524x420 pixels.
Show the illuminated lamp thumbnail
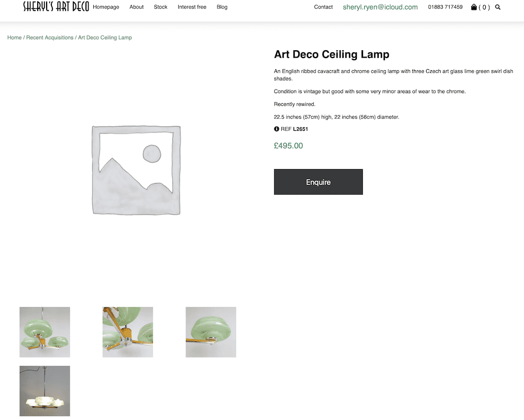tap(45, 391)
